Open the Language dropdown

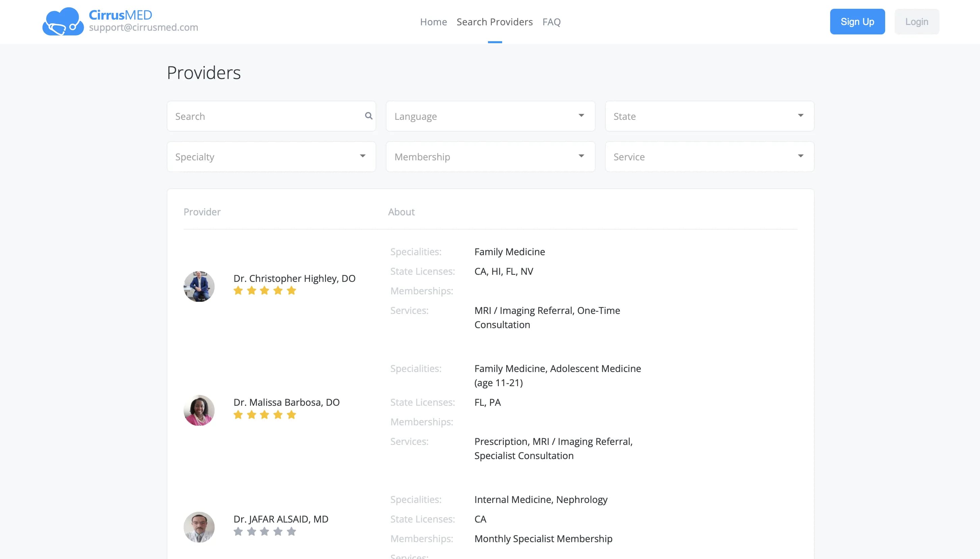(x=490, y=116)
